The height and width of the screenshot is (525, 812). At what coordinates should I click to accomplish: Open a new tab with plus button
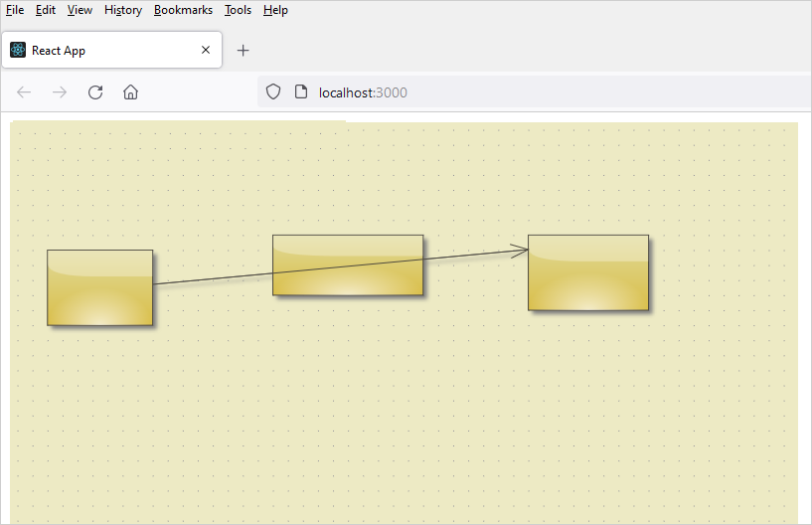click(x=243, y=51)
